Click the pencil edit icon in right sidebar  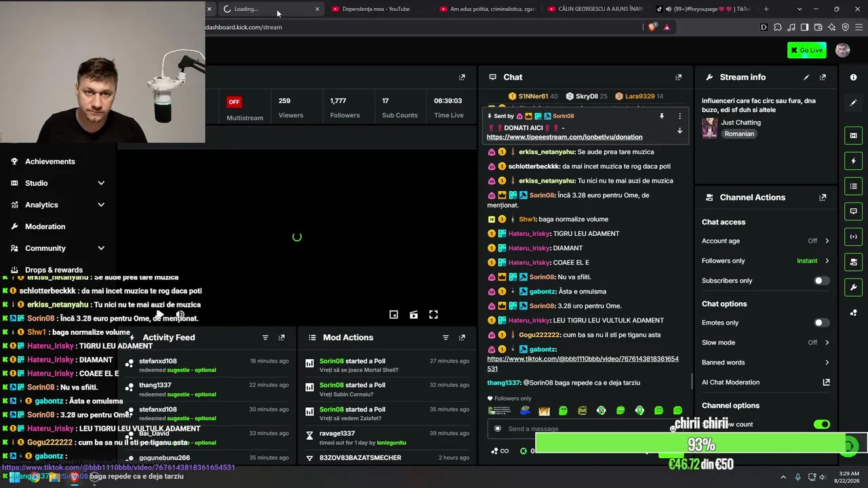tap(854, 103)
